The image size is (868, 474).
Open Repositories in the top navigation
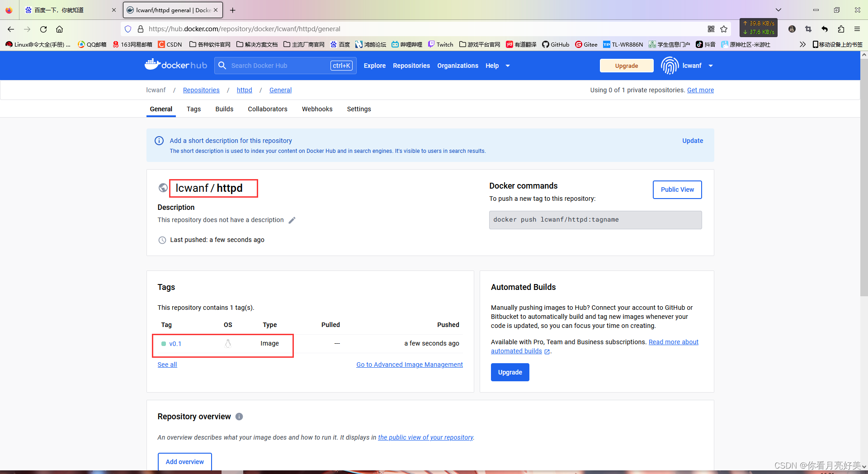point(411,66)
